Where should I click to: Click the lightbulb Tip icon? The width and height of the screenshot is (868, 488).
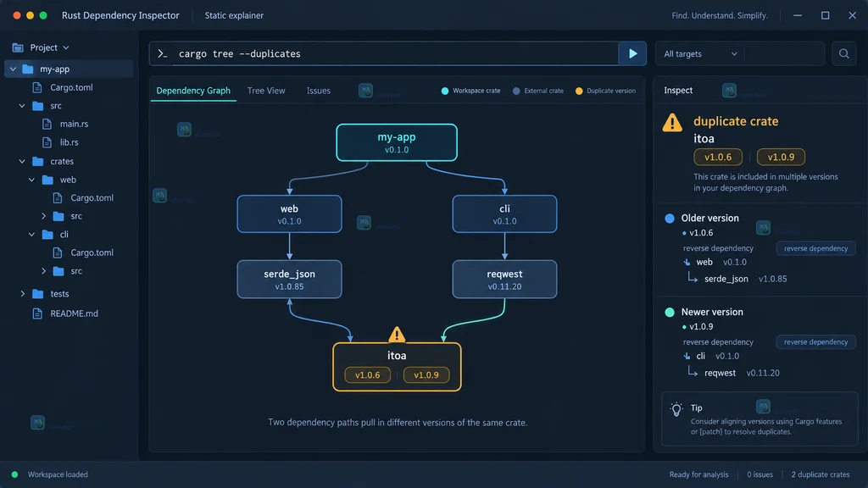(x=676, y=409)
